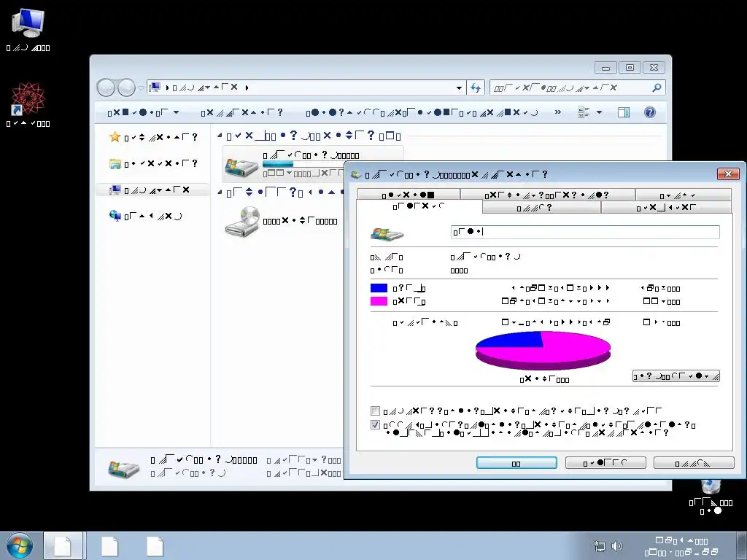Switch to the Quota tab in Properties

click(x=683, y=195)
